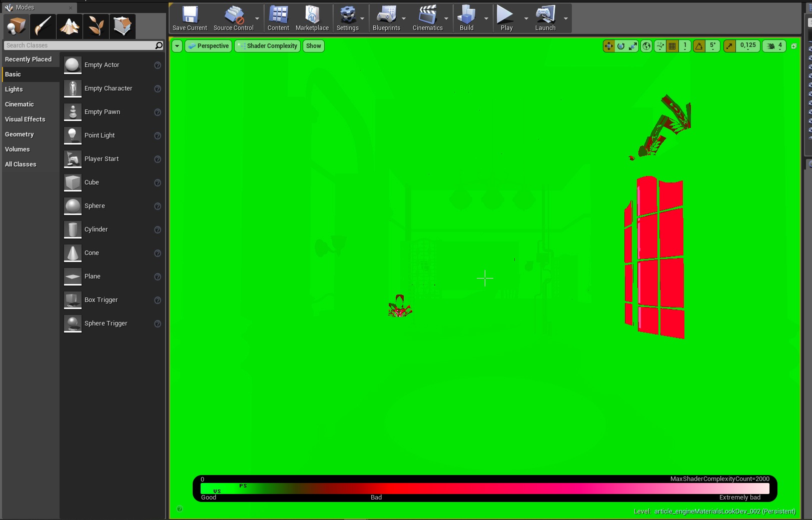Launch the Blueprints tools
812x520 pixels.
pos(385,18)
